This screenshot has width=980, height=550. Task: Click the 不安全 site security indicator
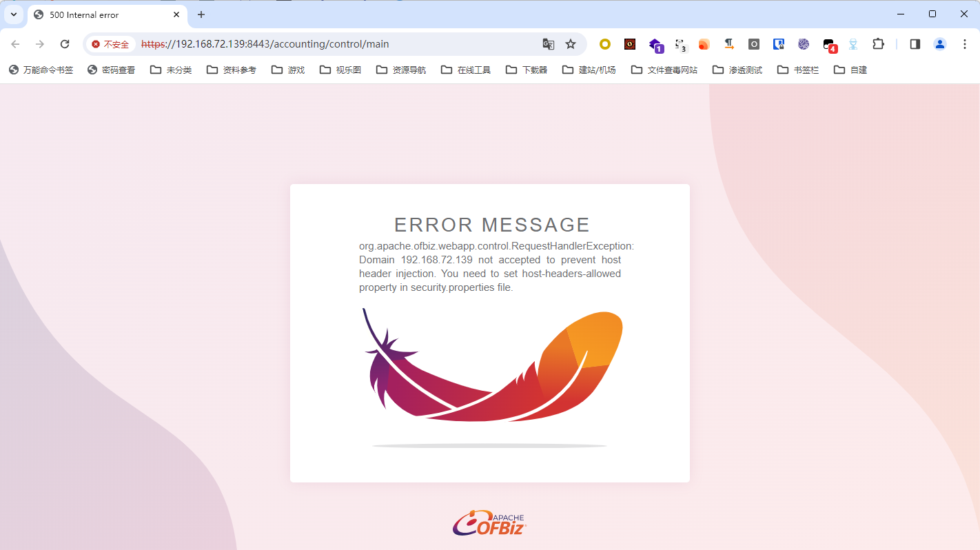110,44
